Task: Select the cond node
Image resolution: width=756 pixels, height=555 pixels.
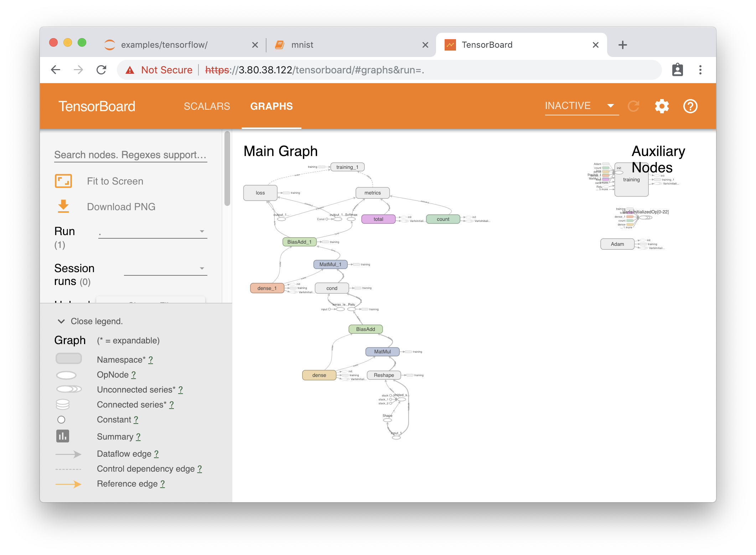Action: (x=332, y=288)
